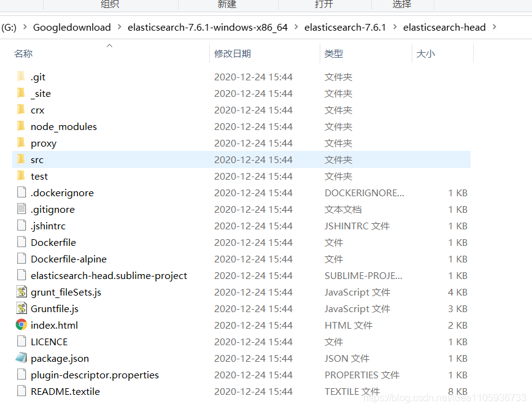Click the JSON 文件 type cell
This screenshot has height=409, width=532.
347,359
